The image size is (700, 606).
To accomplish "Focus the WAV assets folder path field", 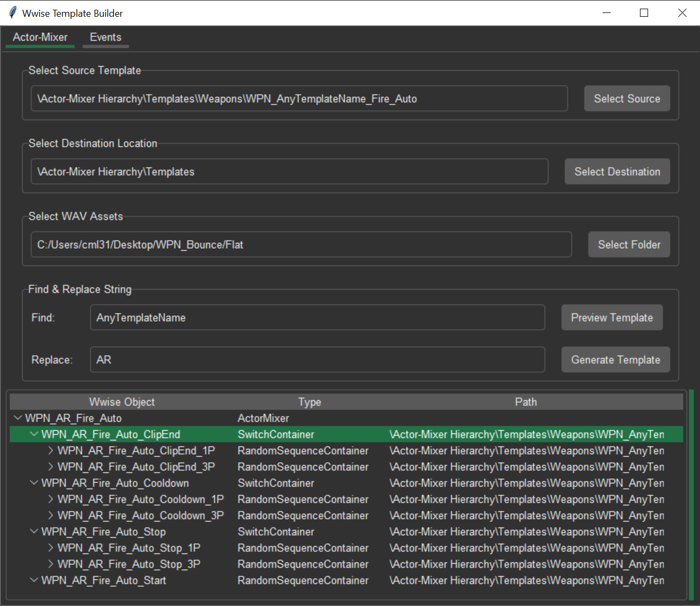I will [301, 244].
